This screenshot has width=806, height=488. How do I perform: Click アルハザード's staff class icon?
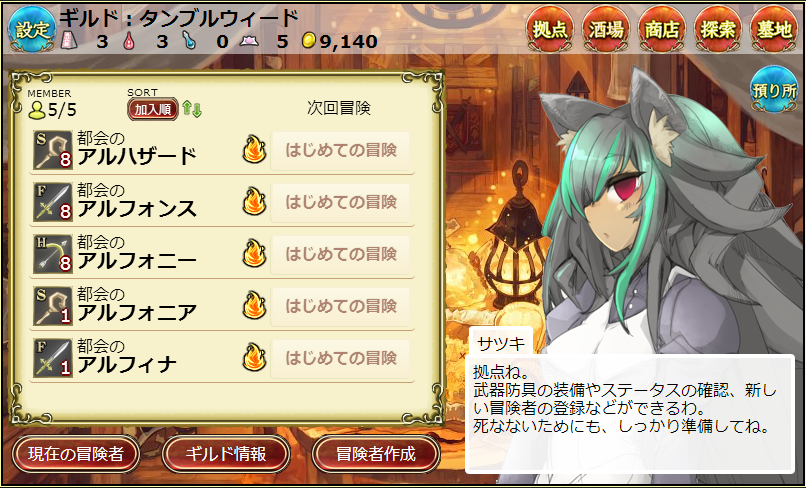[x=52, y=150]
